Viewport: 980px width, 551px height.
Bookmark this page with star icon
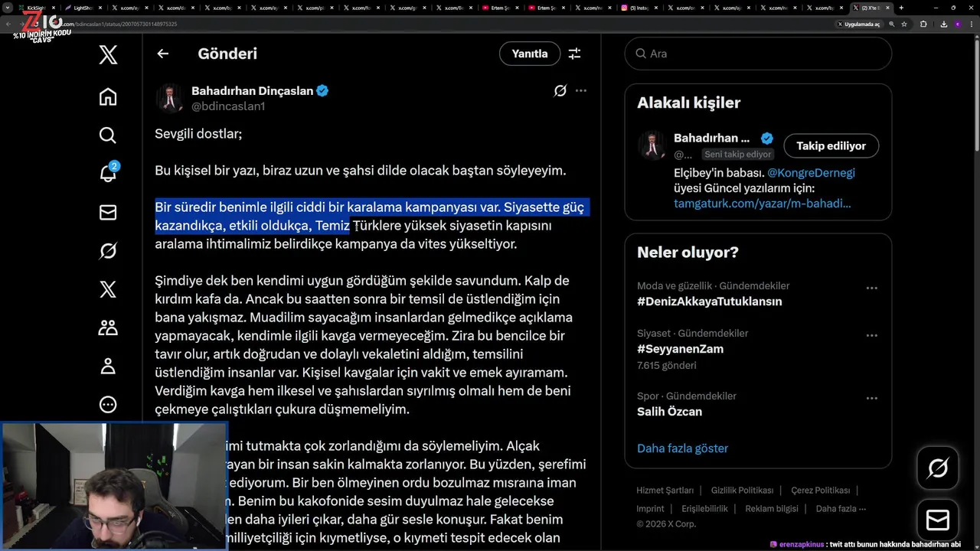click(904, 24)
